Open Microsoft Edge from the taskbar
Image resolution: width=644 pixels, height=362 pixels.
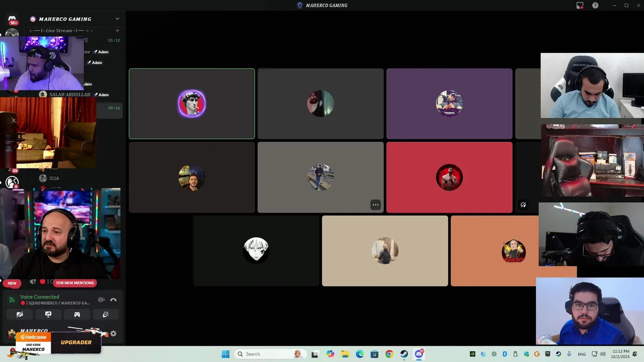coord(360,354)
